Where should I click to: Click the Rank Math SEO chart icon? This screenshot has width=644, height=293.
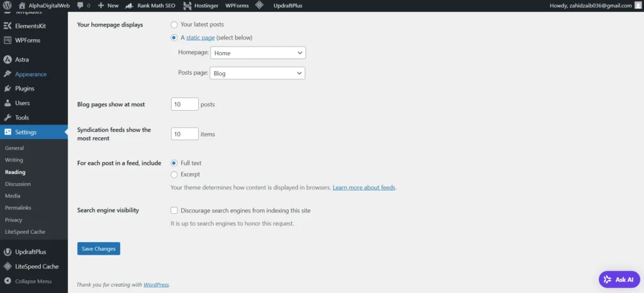click(130, 6)
